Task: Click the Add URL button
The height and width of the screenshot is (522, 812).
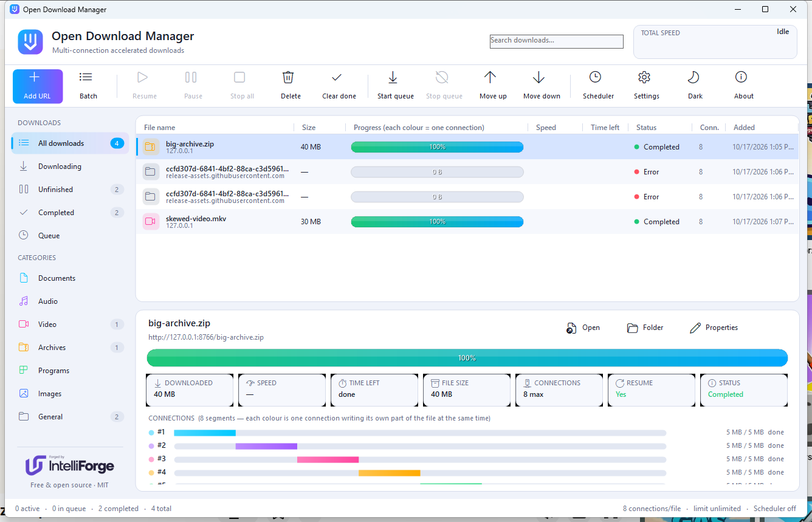Action: tap(38, 86)
